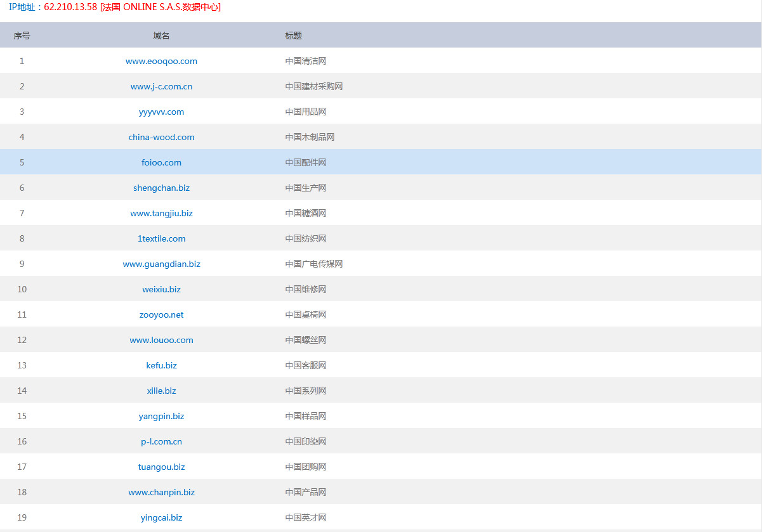Open the weixiu.biz link
Screen dimensions: 762x532
click(x=161, y=289)
